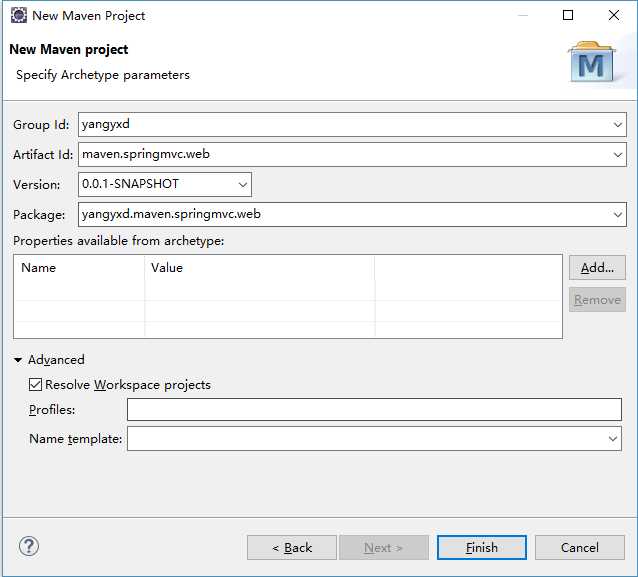Expand the Version dropdown list

[x=243, y=184]
